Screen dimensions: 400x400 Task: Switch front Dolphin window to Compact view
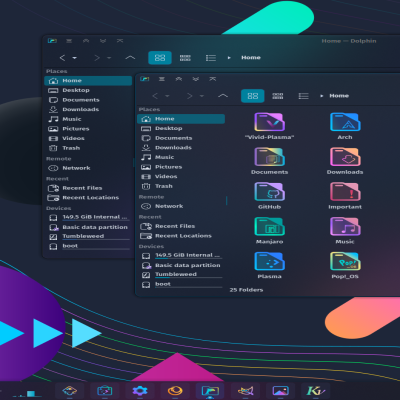click(x=278, y=96)
